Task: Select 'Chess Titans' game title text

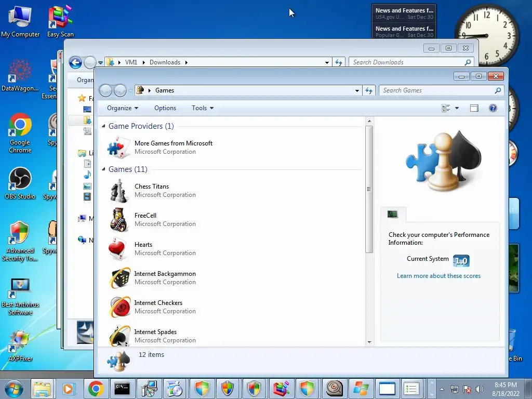Action: coord(152,187)
